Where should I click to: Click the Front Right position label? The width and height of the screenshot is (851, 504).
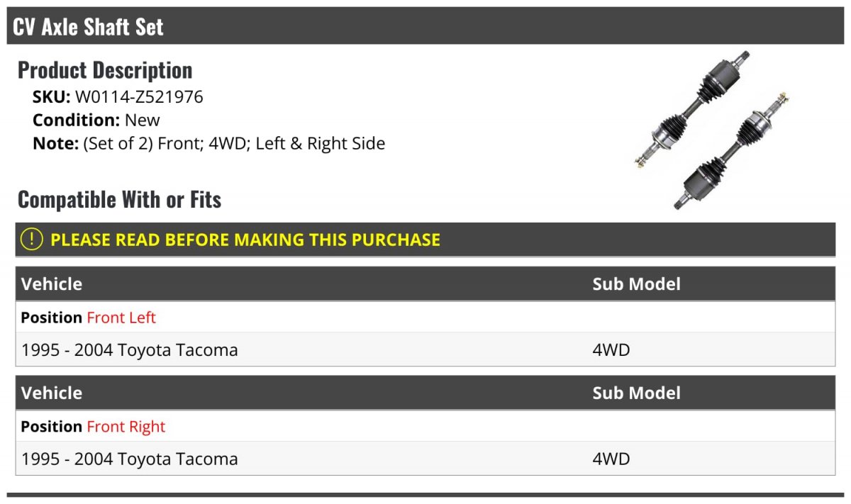126,427
